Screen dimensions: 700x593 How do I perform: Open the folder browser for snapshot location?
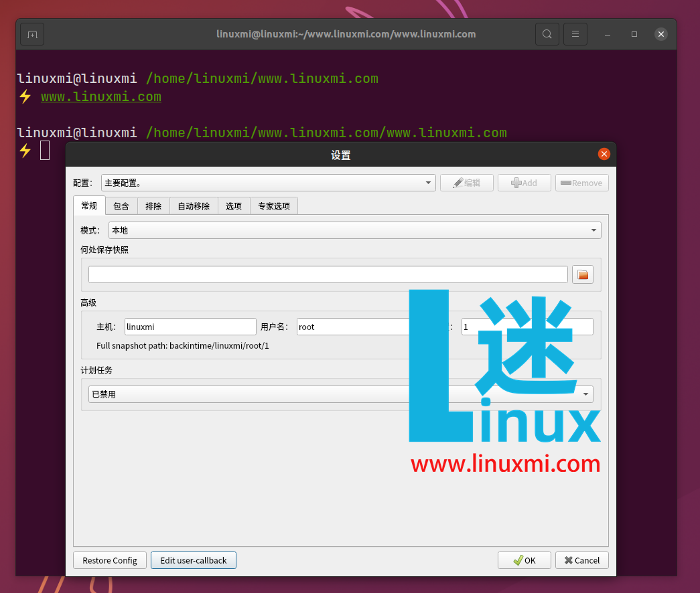582,274
